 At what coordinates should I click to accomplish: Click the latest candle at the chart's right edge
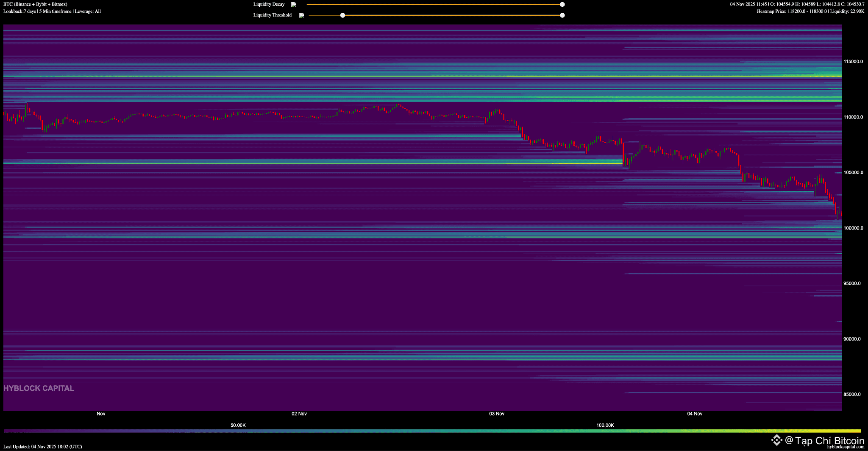coord(841,215)
